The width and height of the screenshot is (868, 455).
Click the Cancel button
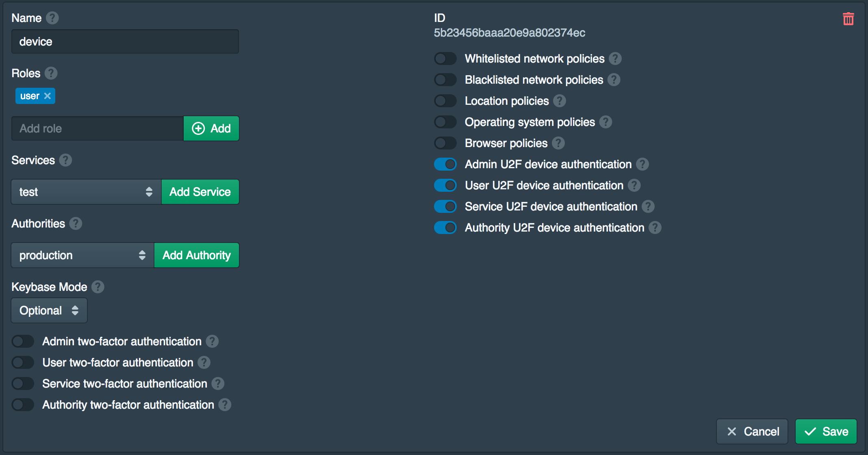pyautogui.click(x=752, y=431)
